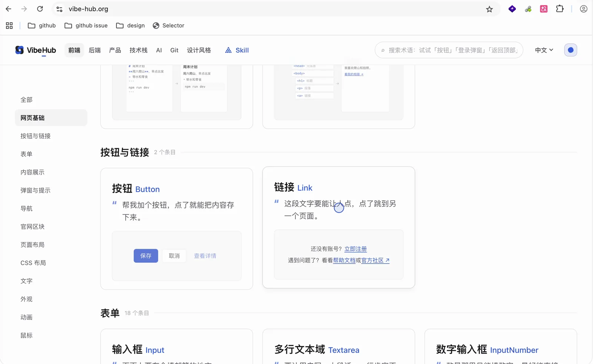Click the magnifier icon in search box
Image resolution: width=593 pixels, height=364 pixels.
click(383, 50)
